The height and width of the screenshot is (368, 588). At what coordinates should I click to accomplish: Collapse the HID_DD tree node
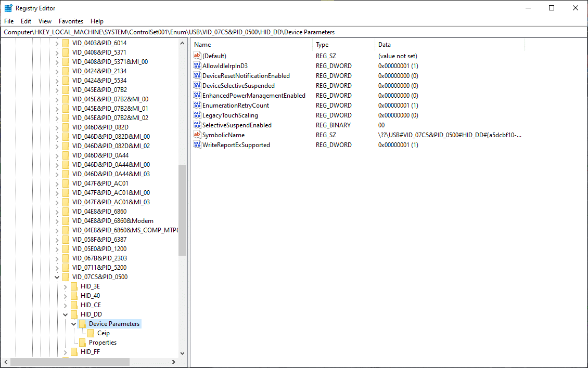[66, 314]
